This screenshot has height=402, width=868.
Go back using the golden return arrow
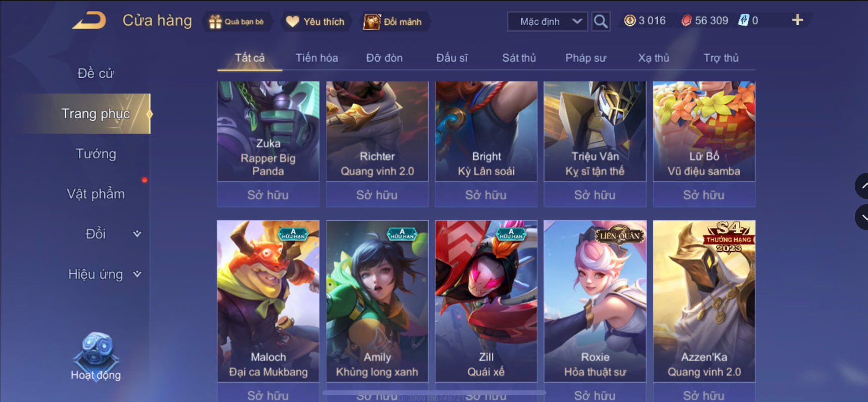[89, 21]
